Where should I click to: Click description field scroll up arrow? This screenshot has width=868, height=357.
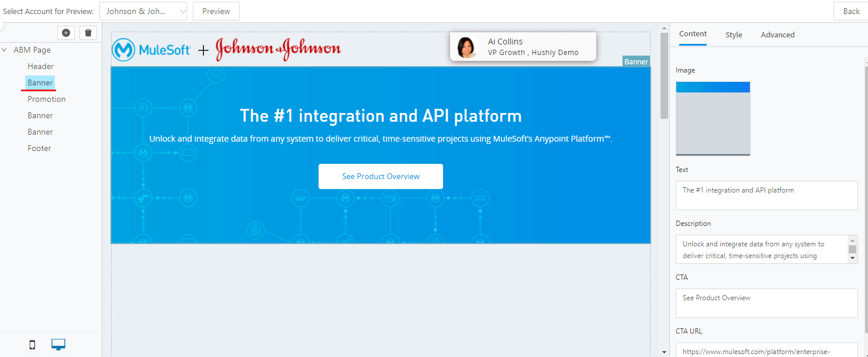(852, 241)
